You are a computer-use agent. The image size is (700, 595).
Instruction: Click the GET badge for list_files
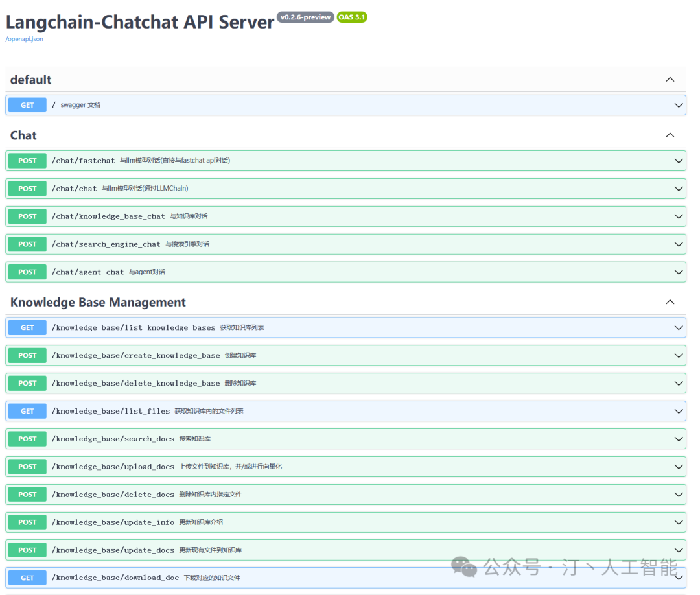tap(27, 411)
